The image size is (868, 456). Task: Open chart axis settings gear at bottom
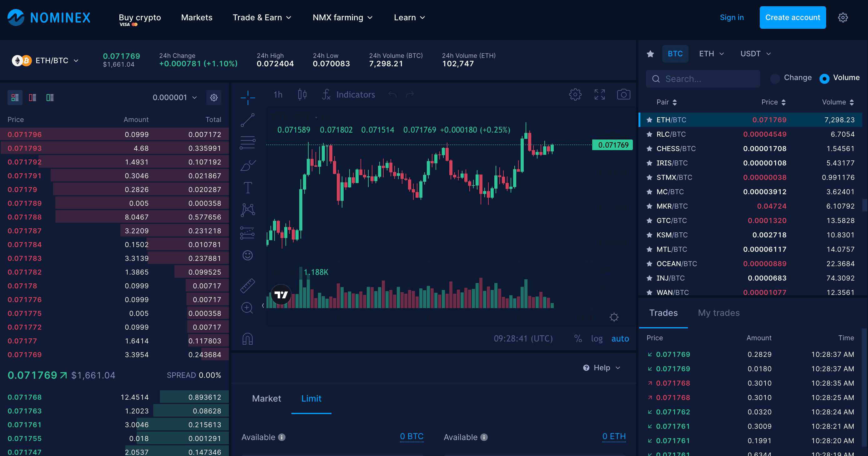(614, 317)
